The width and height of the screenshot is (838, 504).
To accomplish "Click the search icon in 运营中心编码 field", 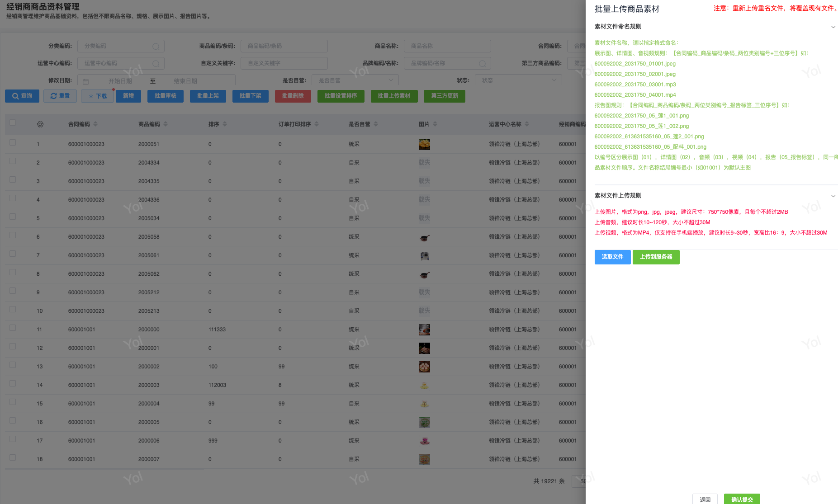I will [156, 63].
